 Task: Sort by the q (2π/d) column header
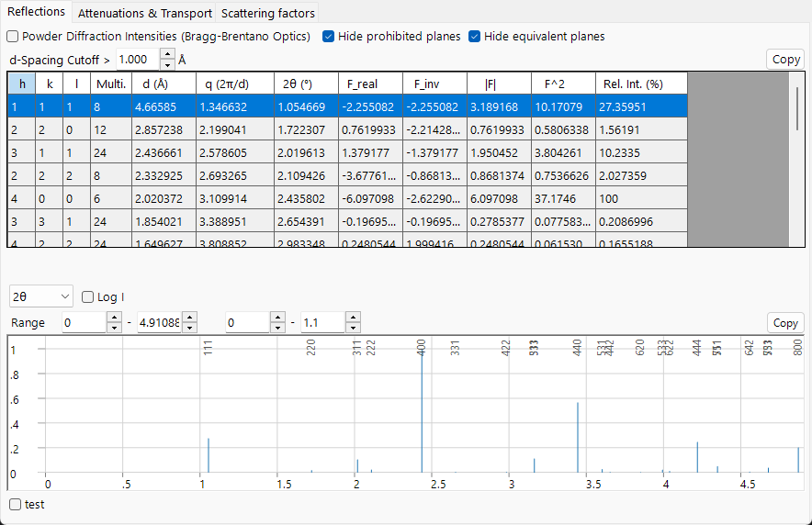[234, 84]
